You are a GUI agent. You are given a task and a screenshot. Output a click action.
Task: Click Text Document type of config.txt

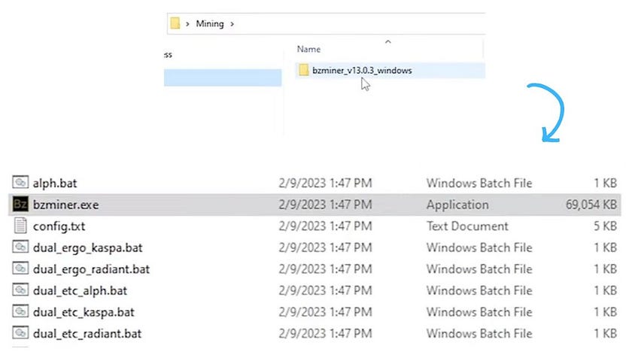pyautogui.click(x=467, y=226)
